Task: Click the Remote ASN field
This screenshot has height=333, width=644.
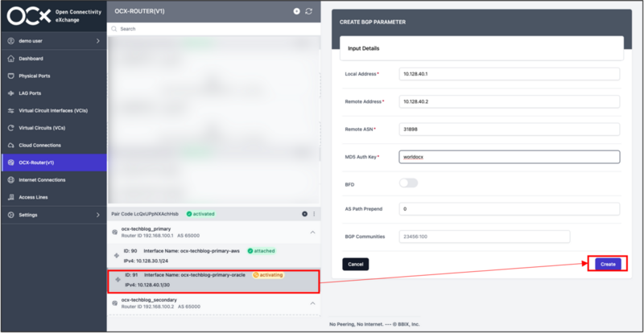Action: 510,129
